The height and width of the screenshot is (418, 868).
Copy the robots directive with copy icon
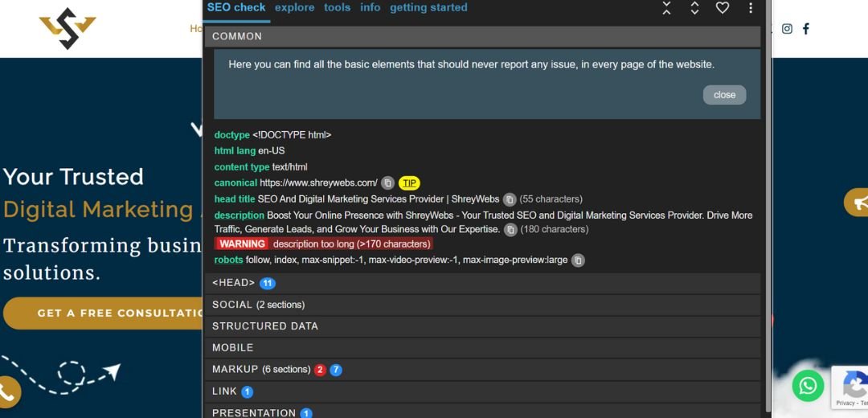click(x=577, y=260)
